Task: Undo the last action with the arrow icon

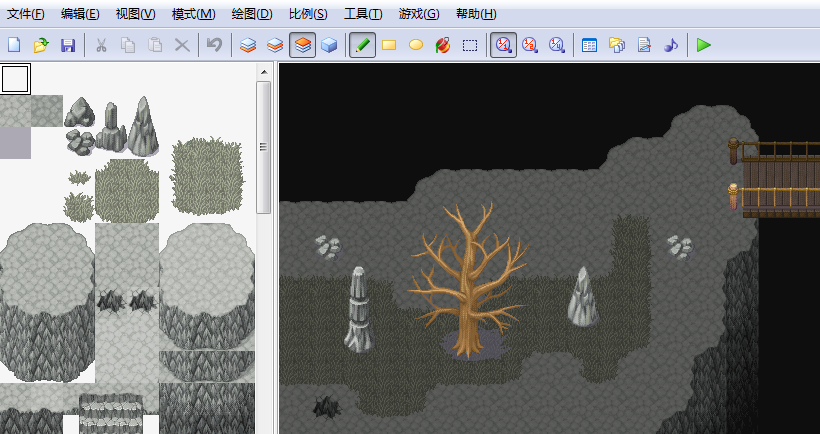Action: click(x=214, y=45)
